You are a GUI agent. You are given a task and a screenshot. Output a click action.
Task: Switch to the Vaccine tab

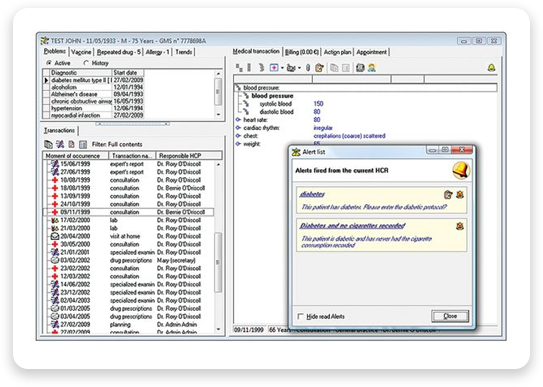click(81, 52)
